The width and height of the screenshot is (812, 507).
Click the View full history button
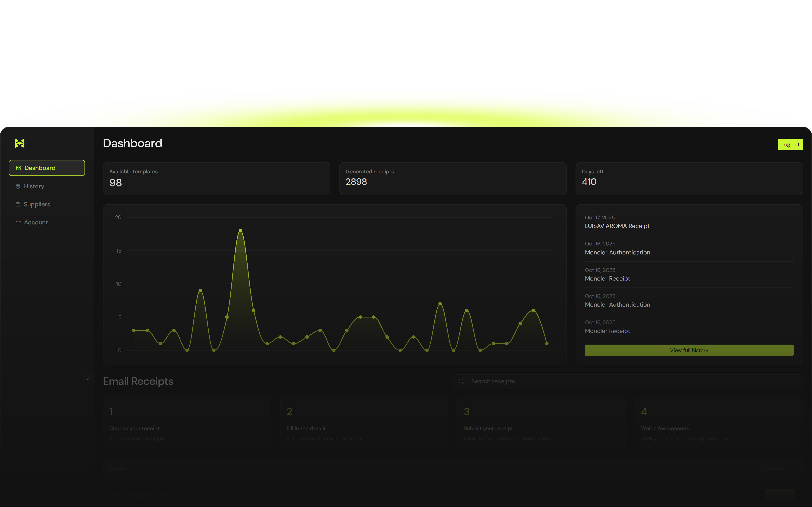click(689, 350)
